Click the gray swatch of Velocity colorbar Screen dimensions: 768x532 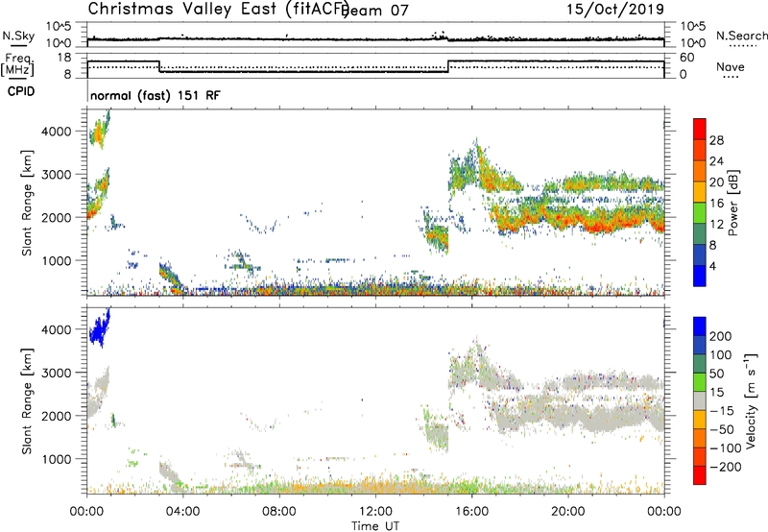[x=700, y=401]
